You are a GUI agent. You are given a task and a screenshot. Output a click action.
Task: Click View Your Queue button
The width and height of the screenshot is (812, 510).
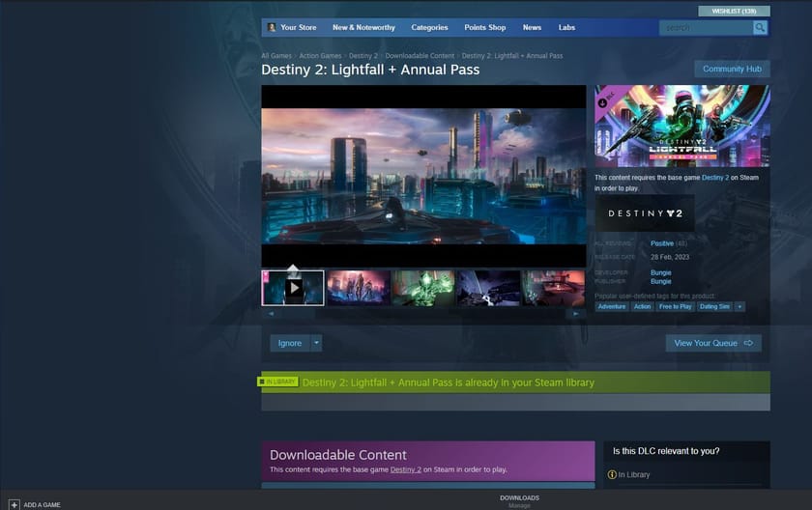click(x=713, y=343)
